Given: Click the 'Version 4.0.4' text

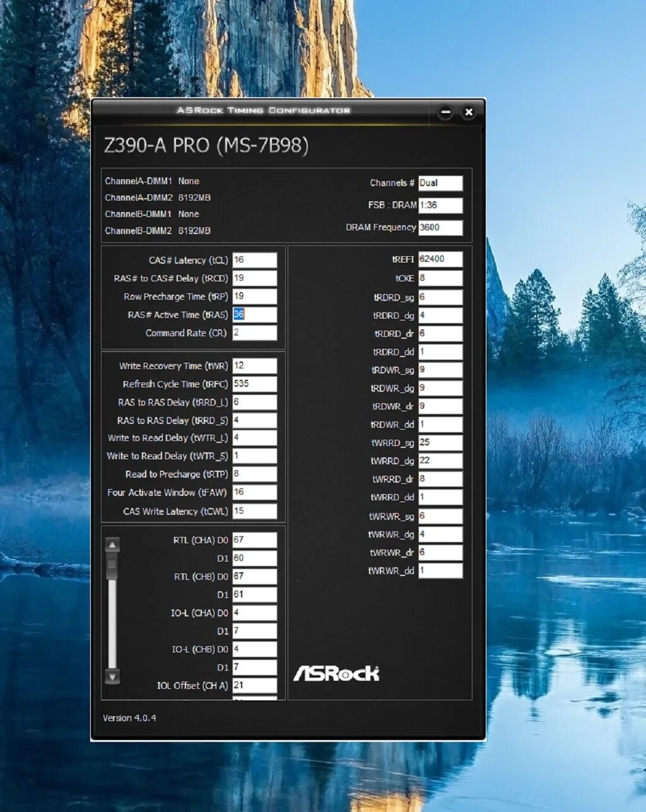Looking at the screenshot, I should click(x=129, y=718).
